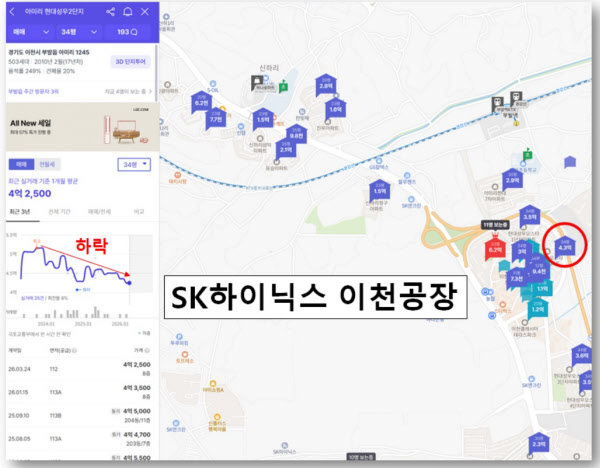
Task: Open the 34평 selector beside 전월세
Action: (134, 164)
